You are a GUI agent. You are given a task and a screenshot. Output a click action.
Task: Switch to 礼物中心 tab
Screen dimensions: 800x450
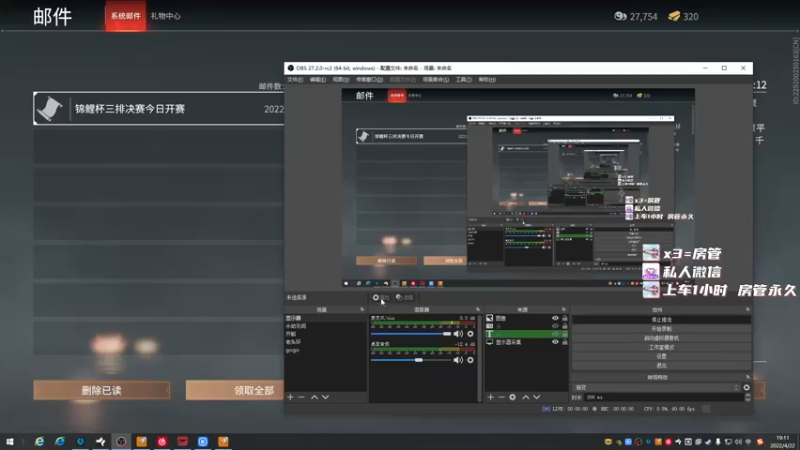tap(165, 16)
